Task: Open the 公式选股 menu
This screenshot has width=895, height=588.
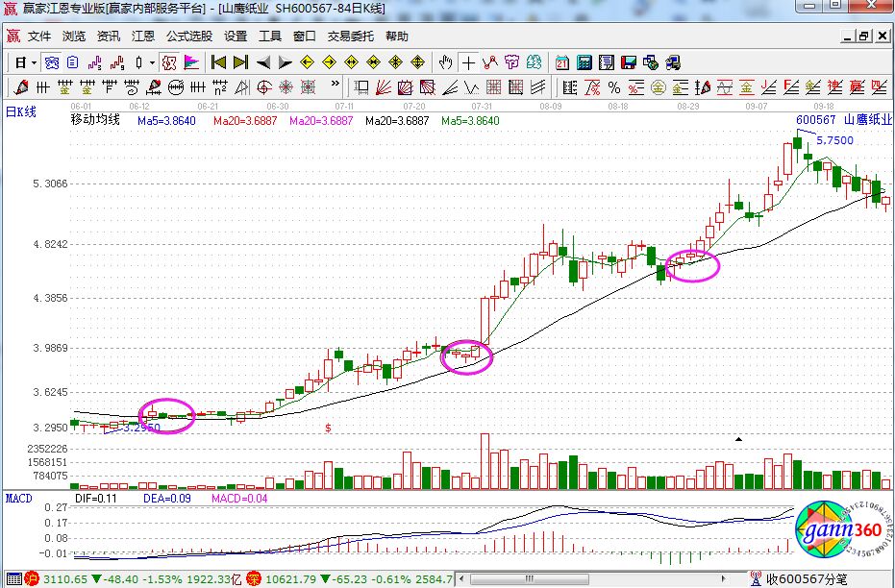Action: pyautogui.click(x=188, y=37)
